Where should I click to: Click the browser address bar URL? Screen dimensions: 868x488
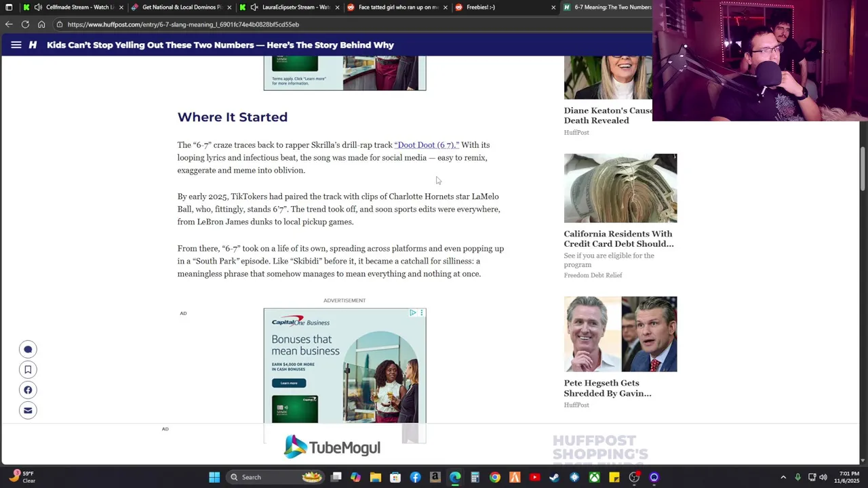click(183, 24)
